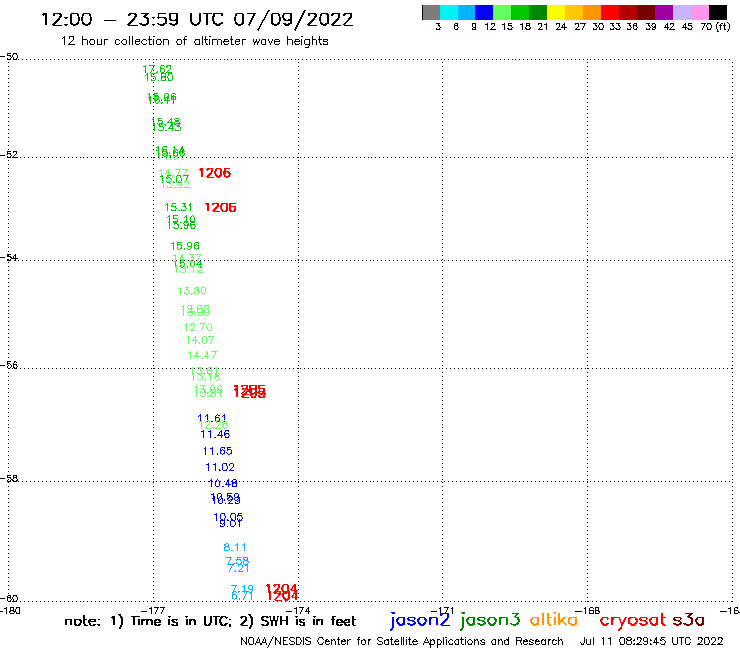Click the -177 longitude axis label

click(153, 610)
